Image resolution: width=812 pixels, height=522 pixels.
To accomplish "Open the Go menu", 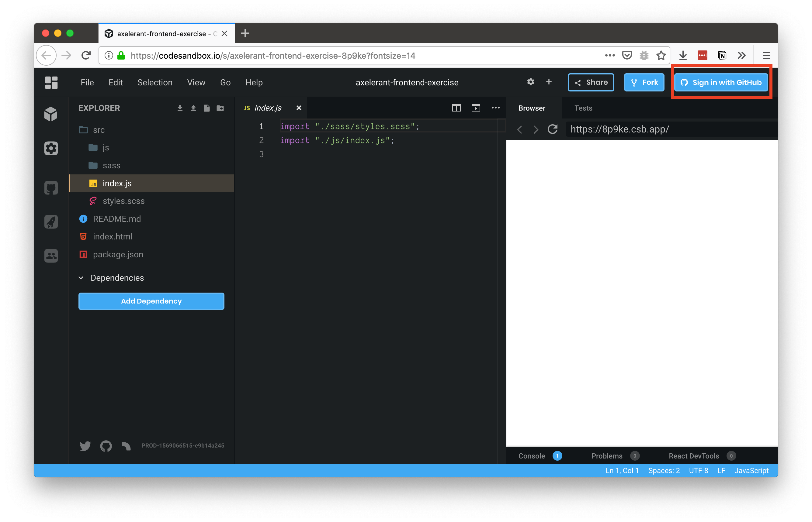I will pyautogui.click(x=225, y=82).
